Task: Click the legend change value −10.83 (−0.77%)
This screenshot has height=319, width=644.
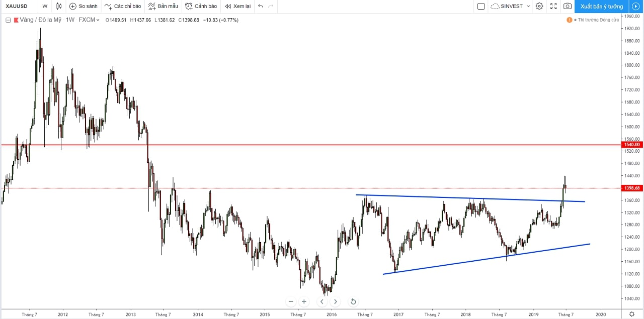Action: tap(221, 20)
